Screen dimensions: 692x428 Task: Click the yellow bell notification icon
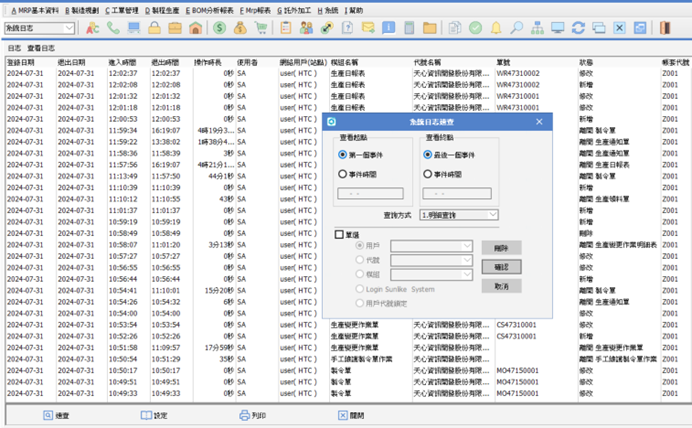click(x=496, y=28)
